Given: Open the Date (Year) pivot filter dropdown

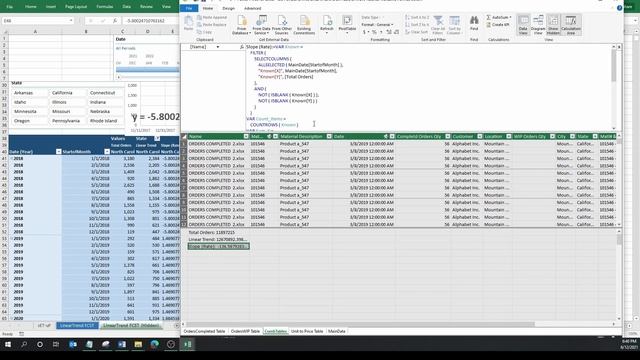Looking at the screenshot, I should 58,152.
